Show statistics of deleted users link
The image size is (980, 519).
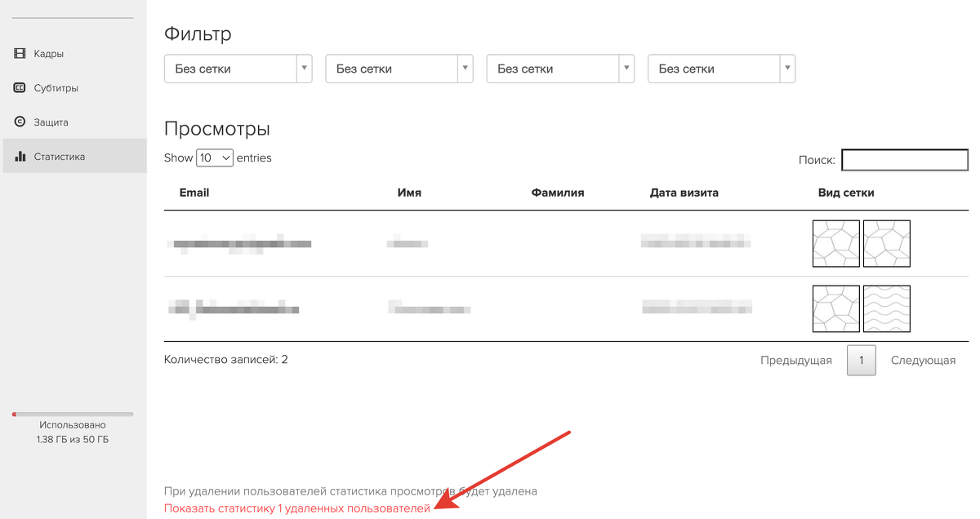(297, 508)
